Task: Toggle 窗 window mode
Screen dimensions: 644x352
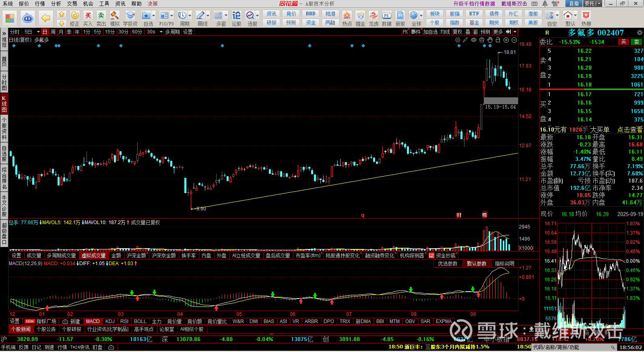Action: point(475,32)
